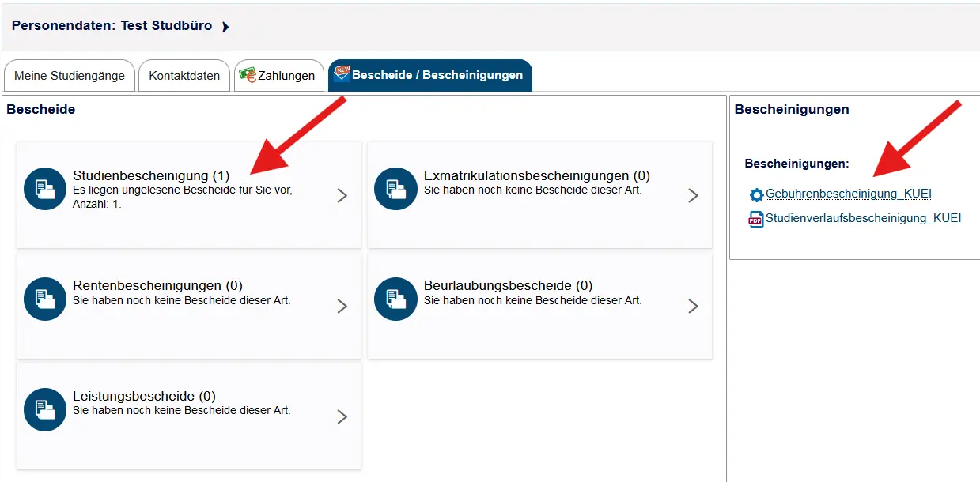Click the Rentenbescheinigungen document icon
The height and width of the screenshot is (482, 980).
(x=45, y=299)
